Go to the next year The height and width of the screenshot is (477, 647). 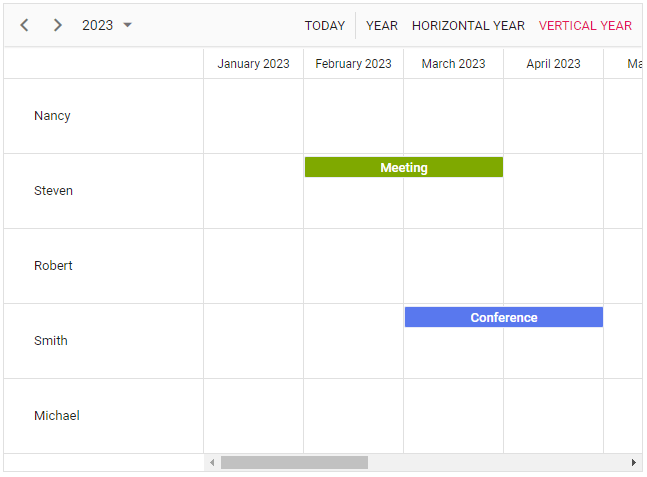(57, 25)
